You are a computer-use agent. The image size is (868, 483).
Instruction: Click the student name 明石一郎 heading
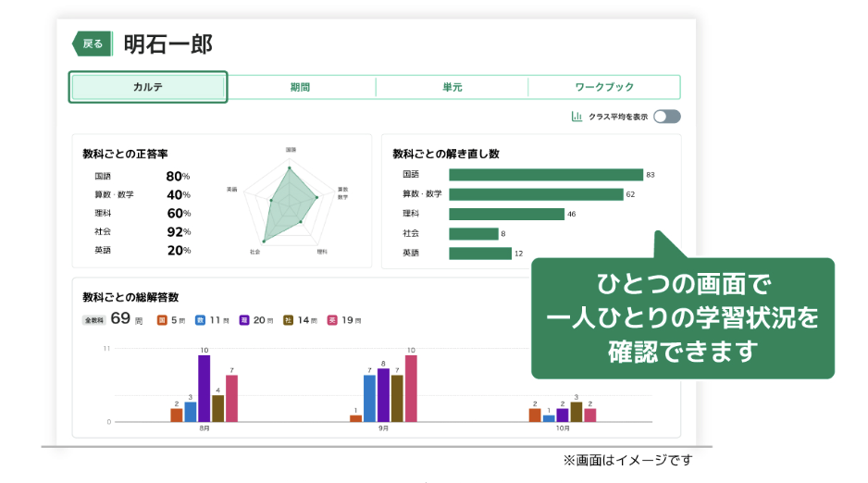168,43
